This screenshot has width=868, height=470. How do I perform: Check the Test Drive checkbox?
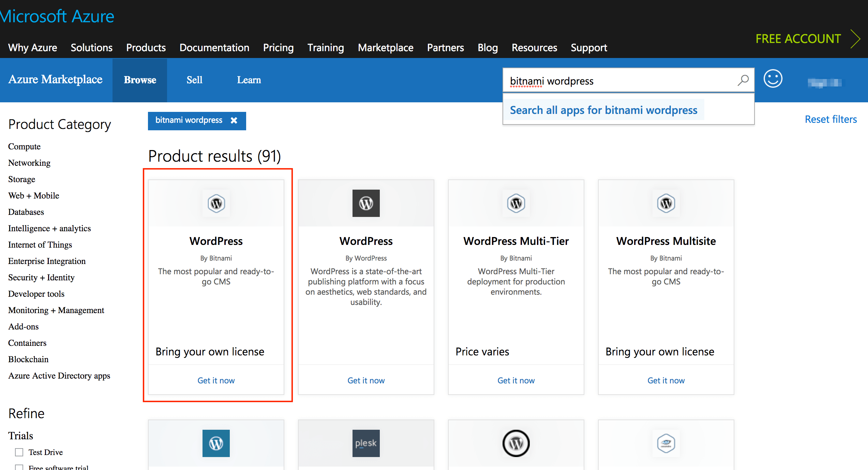coord(19,452)
